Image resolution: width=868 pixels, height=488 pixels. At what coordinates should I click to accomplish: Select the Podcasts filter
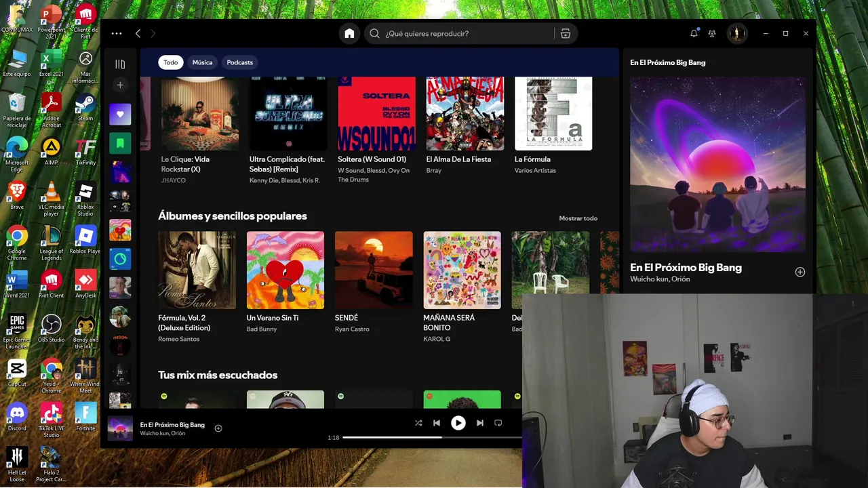(x=239, y=62)
